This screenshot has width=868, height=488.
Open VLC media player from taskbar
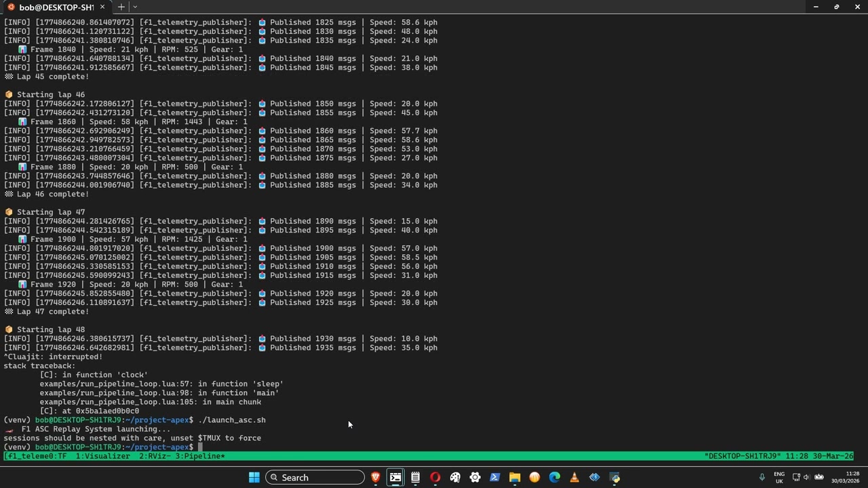(574, 477)
